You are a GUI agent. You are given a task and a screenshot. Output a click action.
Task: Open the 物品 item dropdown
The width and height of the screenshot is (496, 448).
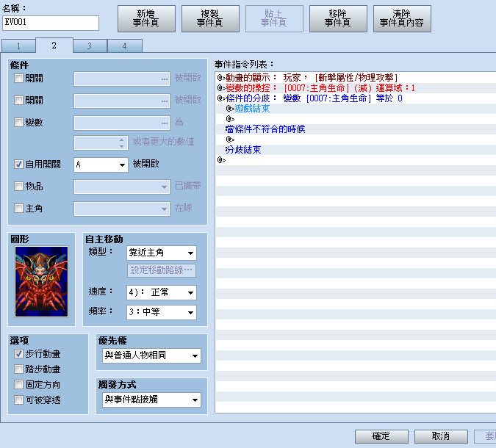point(122,187)
